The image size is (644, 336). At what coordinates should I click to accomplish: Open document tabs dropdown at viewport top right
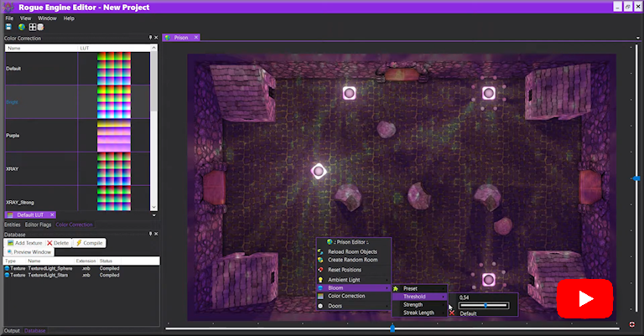638,38
